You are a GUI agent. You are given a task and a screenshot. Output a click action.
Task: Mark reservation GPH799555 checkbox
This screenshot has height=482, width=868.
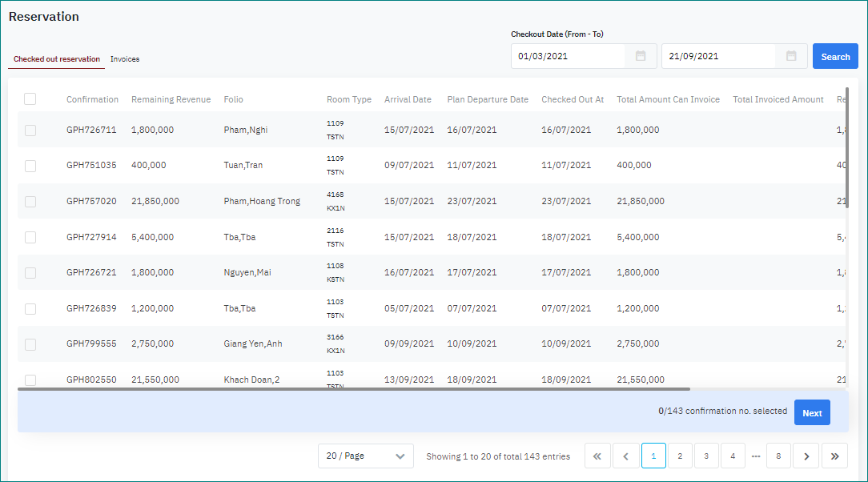click(x=30, y=344)
